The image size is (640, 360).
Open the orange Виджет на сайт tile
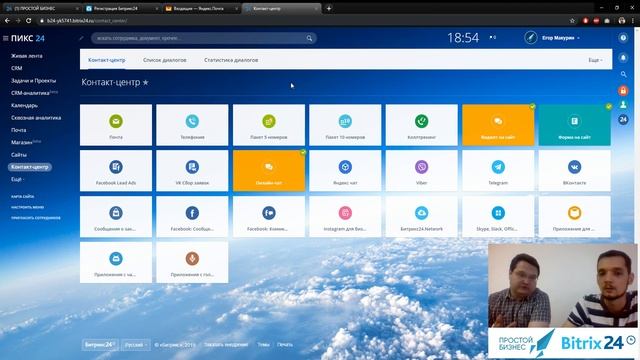498,125
